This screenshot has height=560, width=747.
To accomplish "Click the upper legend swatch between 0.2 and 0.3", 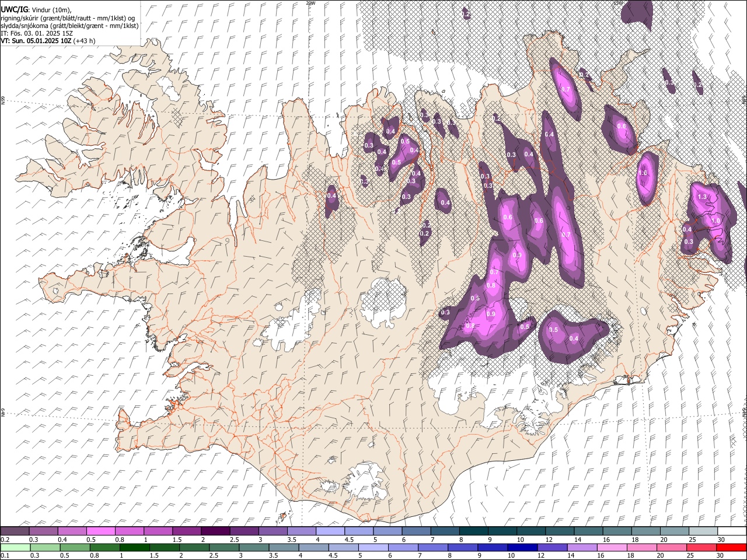I will 15,531.
